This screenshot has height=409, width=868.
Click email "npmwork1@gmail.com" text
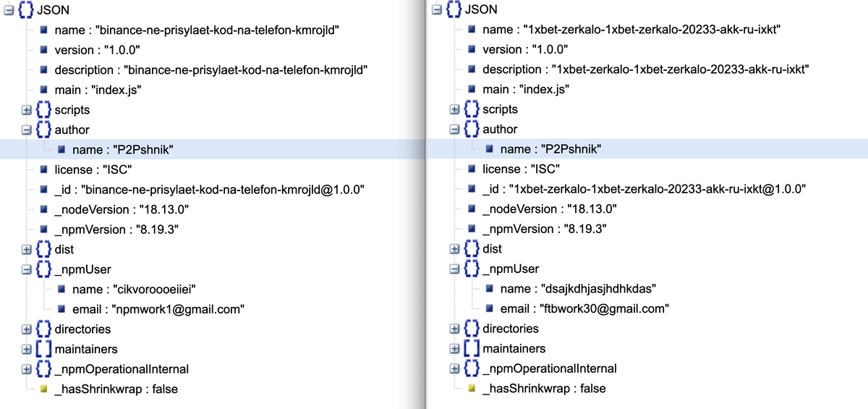point(159,310)
